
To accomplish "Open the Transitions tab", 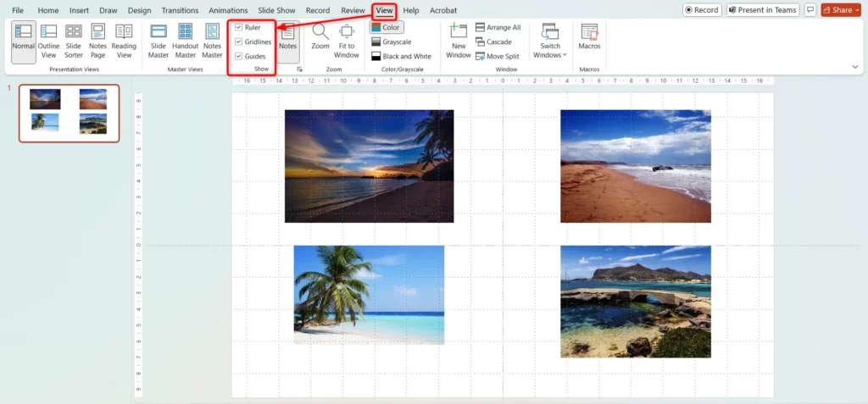I will coord(180,10).
